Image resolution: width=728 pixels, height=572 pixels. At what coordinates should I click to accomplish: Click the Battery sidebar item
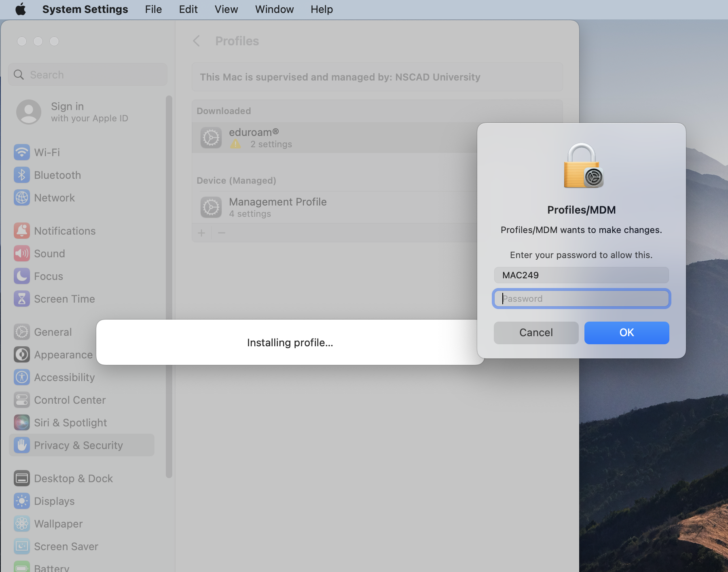pos(41,566)
